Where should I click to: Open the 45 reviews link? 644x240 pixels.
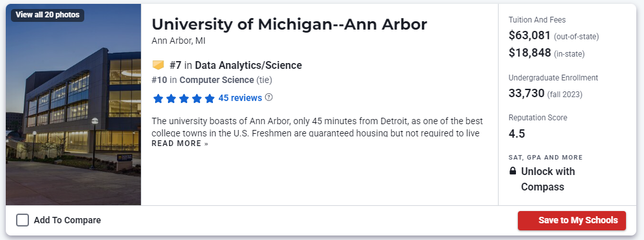click(240, 98)
